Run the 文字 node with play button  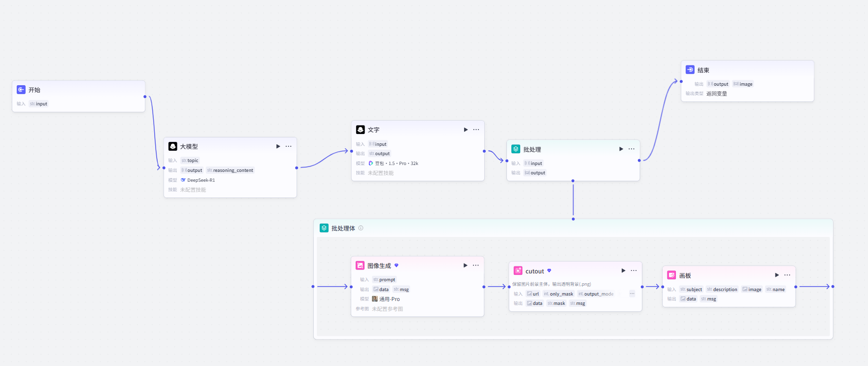tap(466, 130)
